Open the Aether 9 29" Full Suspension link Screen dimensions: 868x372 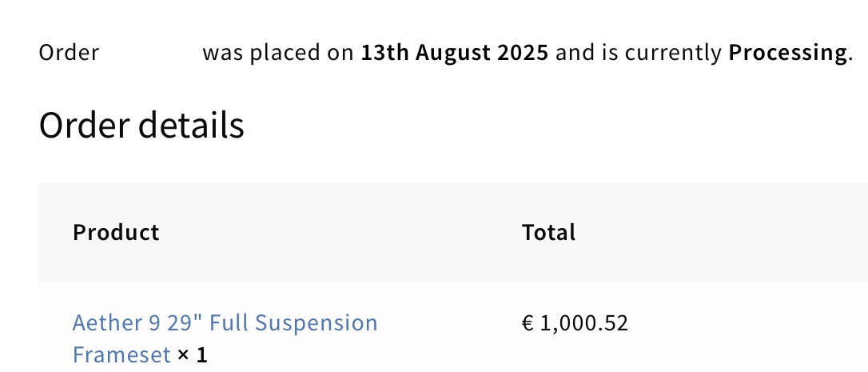pyautogui.click(x=225, y=323)
